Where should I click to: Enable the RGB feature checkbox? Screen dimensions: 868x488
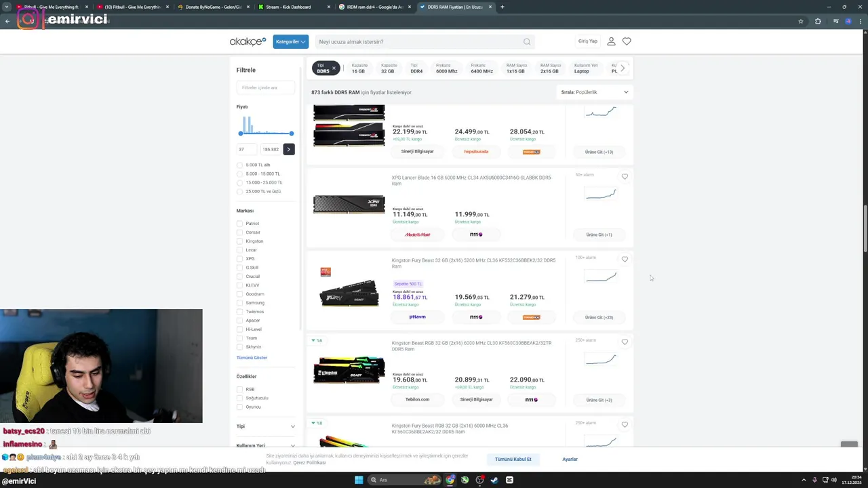click(x=240, y=389)
